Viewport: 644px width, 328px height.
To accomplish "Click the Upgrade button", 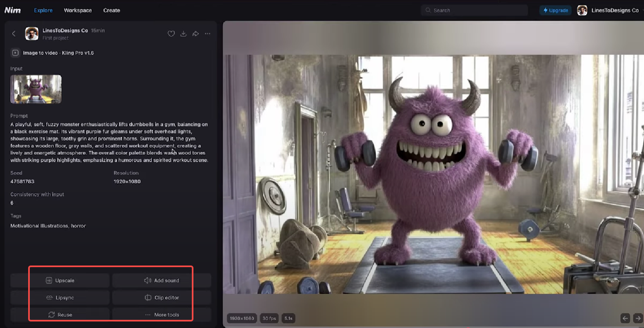I will pyautogui.click(x=555, y=10).
